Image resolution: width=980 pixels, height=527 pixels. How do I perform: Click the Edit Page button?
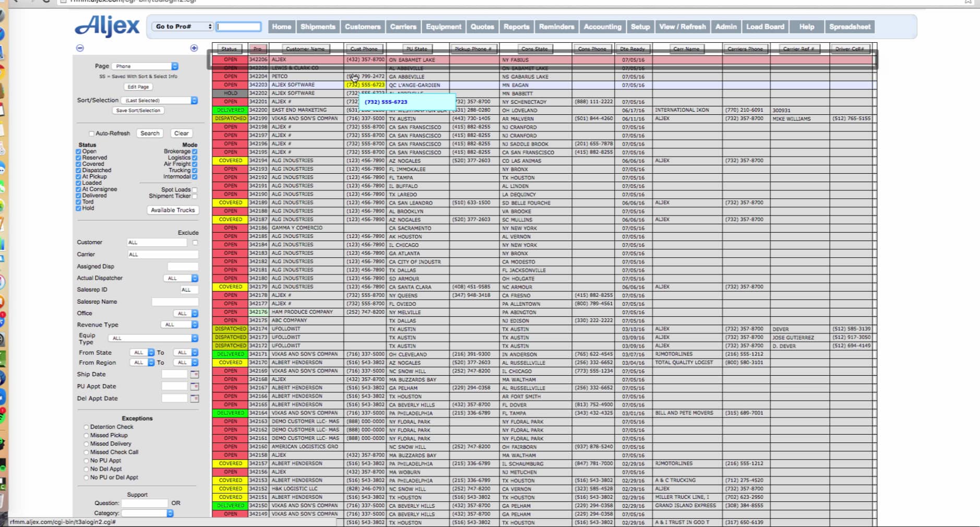point(138,87)
